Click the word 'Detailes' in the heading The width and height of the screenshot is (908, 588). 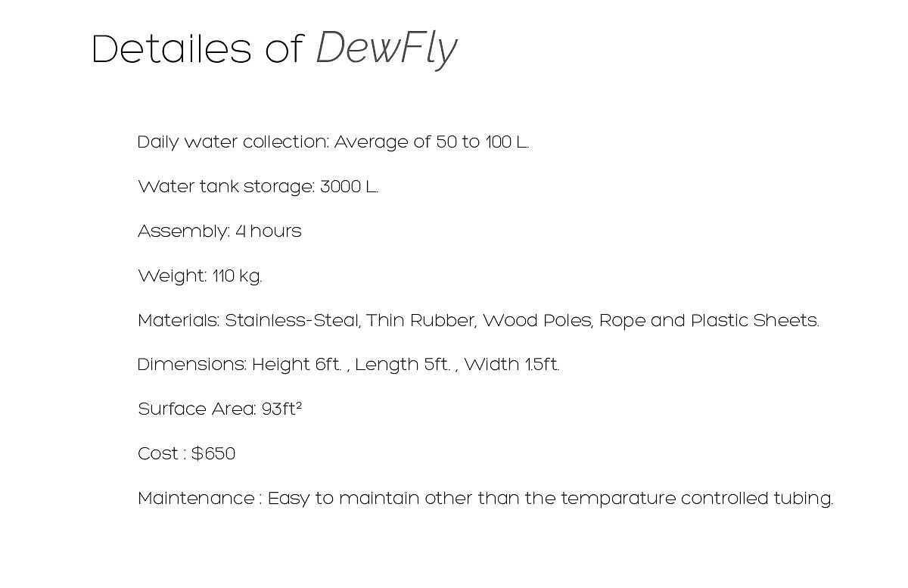[171, 49]
